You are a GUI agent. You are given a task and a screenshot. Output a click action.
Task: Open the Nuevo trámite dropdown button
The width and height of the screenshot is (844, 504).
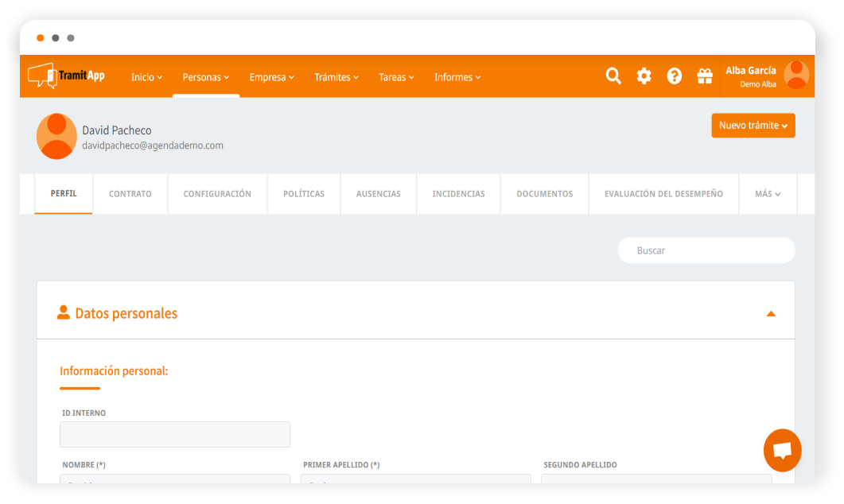click(x=753, y=126)
